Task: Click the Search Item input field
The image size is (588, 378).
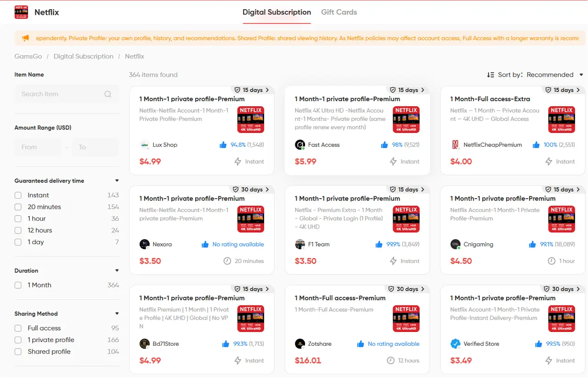Action: coord(67,94)
